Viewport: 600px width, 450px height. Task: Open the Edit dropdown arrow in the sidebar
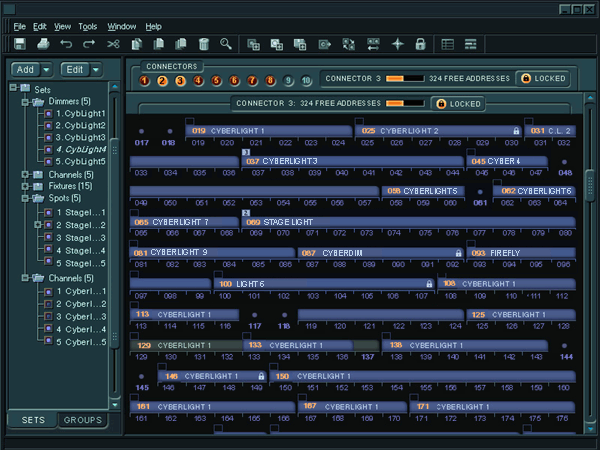click(96, 69)
